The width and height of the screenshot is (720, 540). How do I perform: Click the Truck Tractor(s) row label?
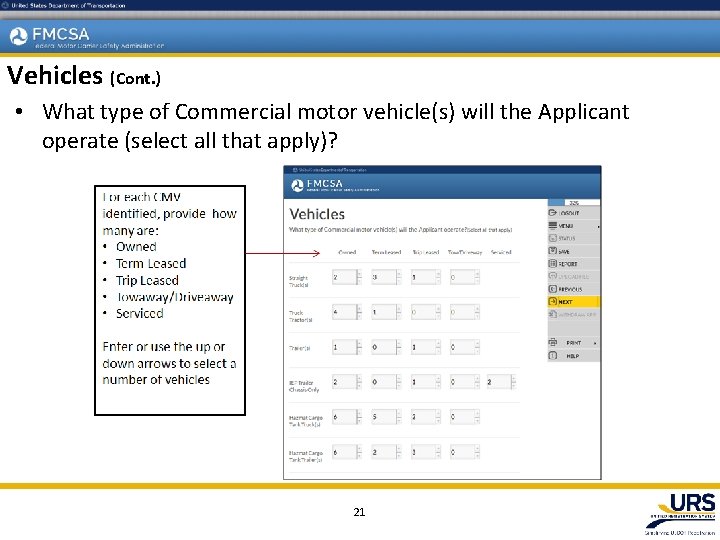click(300, 316)
